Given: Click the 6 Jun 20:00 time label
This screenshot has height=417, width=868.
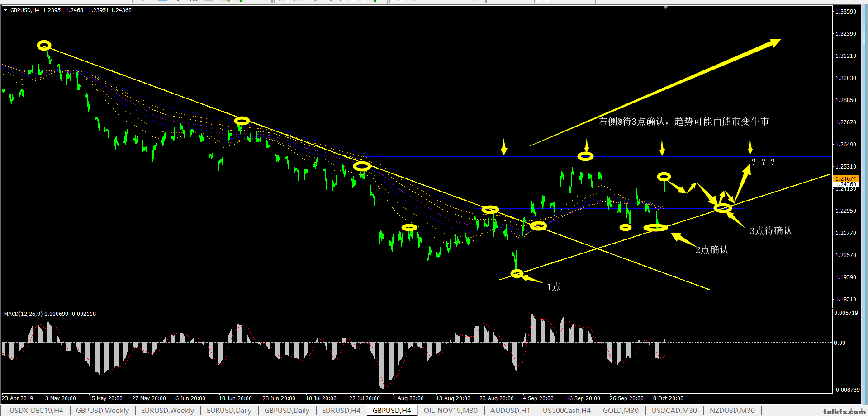Looking at the screenshot, I should [190, 398].
